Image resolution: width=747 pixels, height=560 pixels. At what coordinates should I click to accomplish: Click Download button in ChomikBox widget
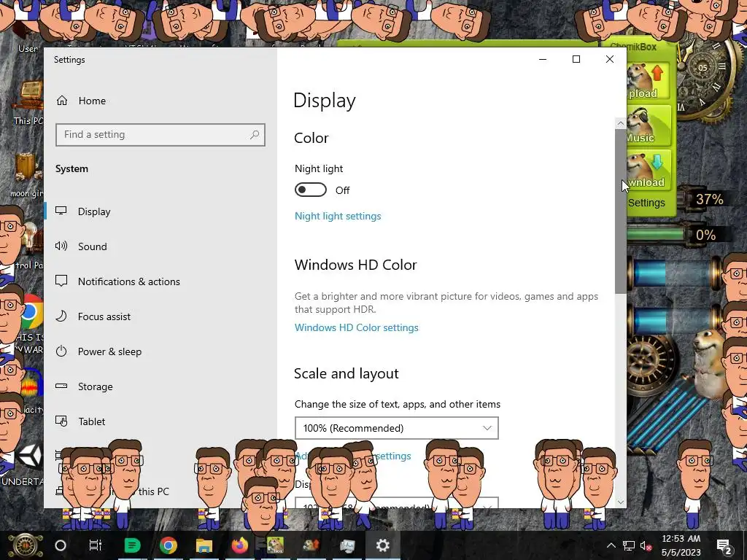pos(649,170)
